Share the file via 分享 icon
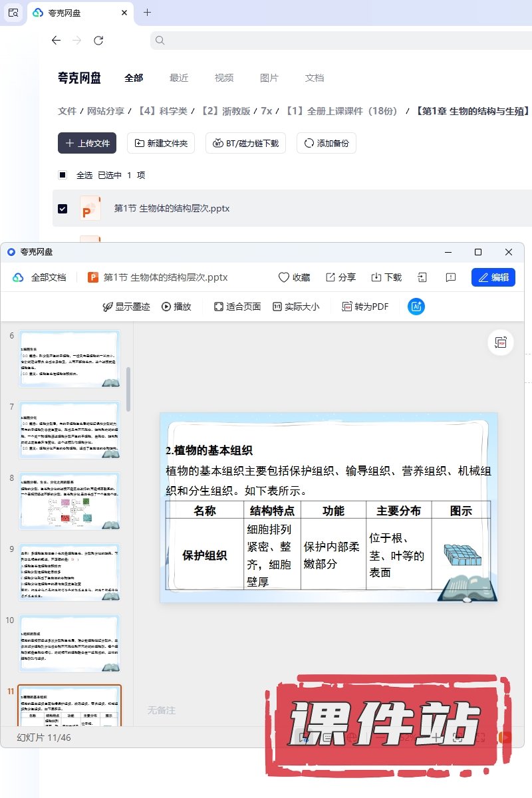Image resolution: width=532 pixels, height=798 pixels. click(331, 277)
